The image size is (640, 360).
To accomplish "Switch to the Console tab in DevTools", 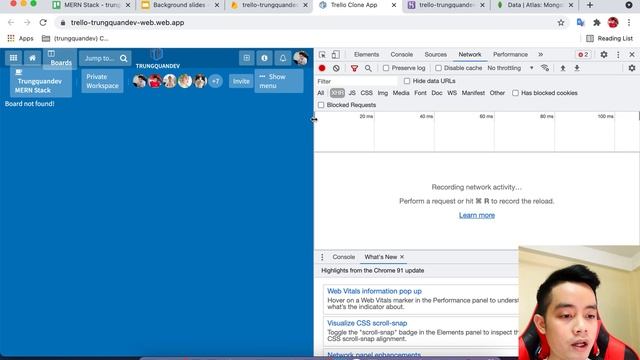I will click(x=402, y=54).
